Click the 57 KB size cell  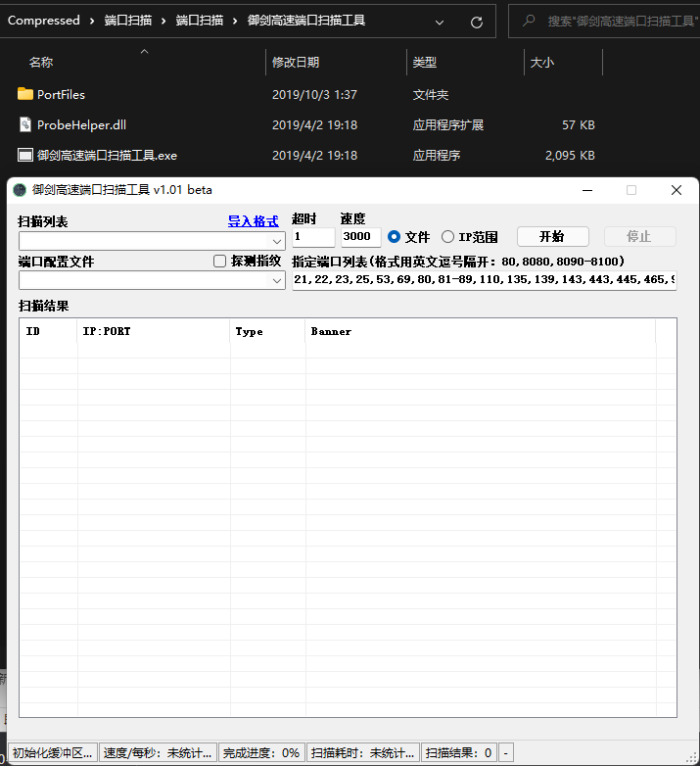[578, 125]
